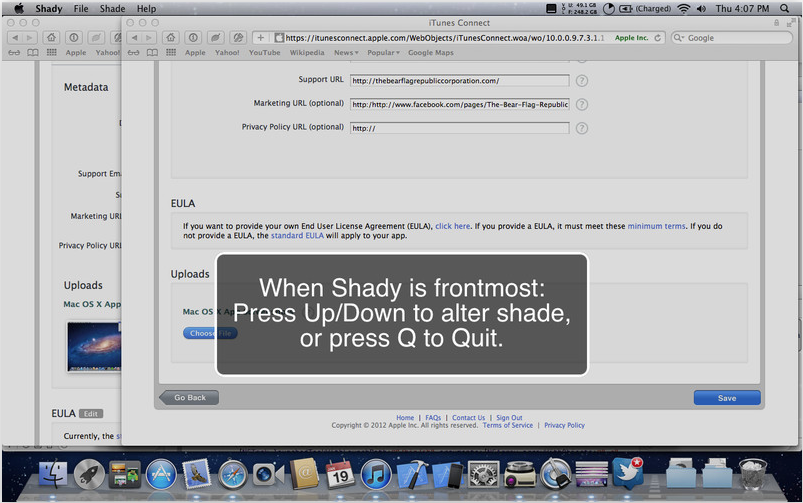The width and height of the screenshot is (803, 503).
Task: Launch the App Store from the Dock
Action: (x=161, y=473)
